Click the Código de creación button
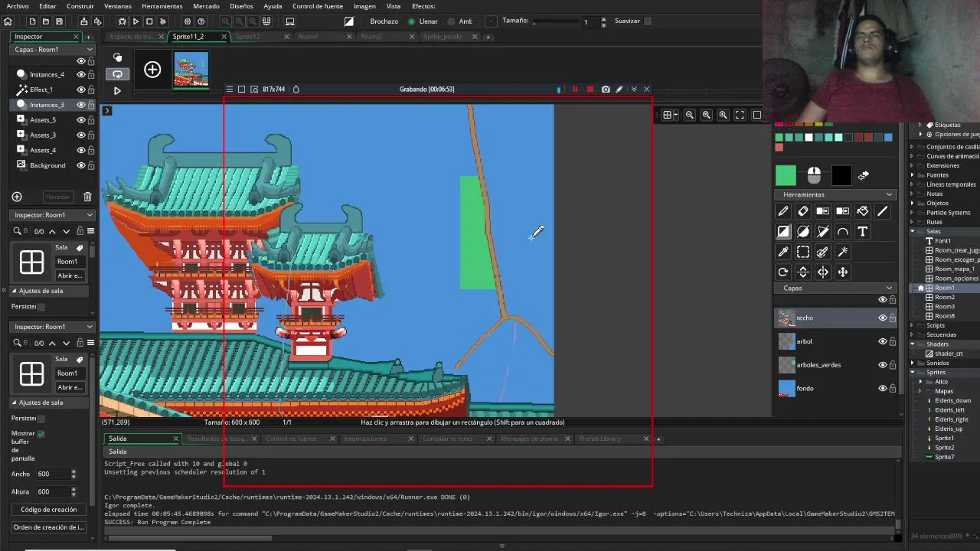Viewport: 980px width, 551px height. coord(49,510)
